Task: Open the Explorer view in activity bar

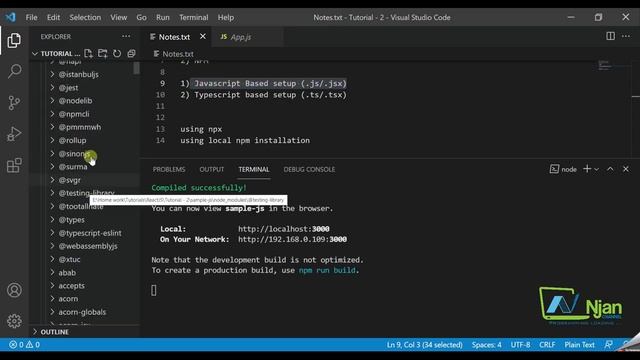Action: tap(14, 40)
